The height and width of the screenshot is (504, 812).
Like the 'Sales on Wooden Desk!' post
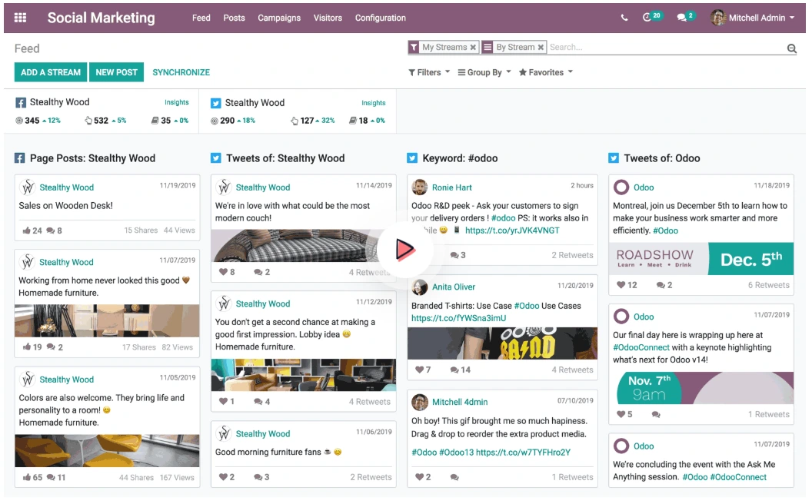pyautogui.click(x=28, y=230)
